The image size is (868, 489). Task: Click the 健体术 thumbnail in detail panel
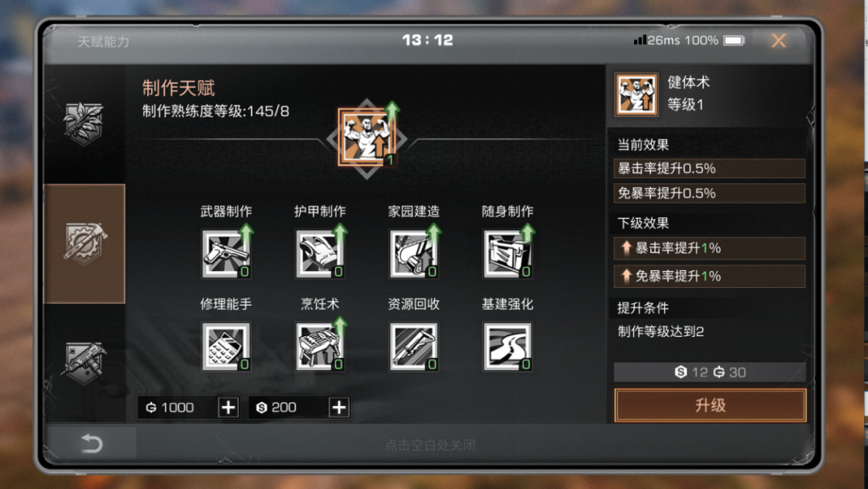click(x=637, y=95)
